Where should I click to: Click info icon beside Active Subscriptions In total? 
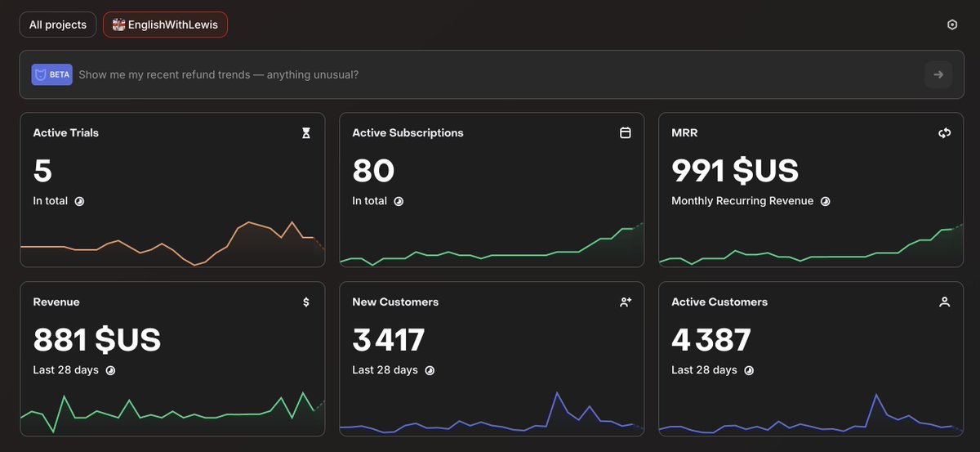(x=399, y=201)
